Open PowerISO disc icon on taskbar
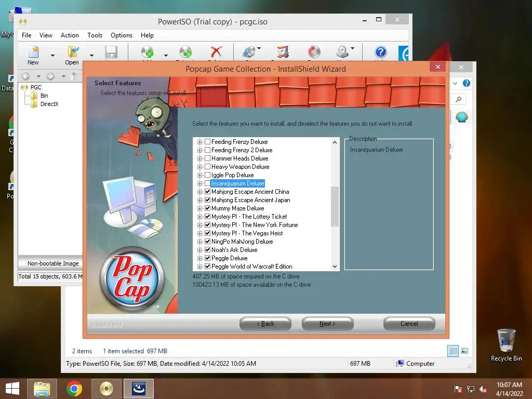The image size is (532, 399). 107,389
